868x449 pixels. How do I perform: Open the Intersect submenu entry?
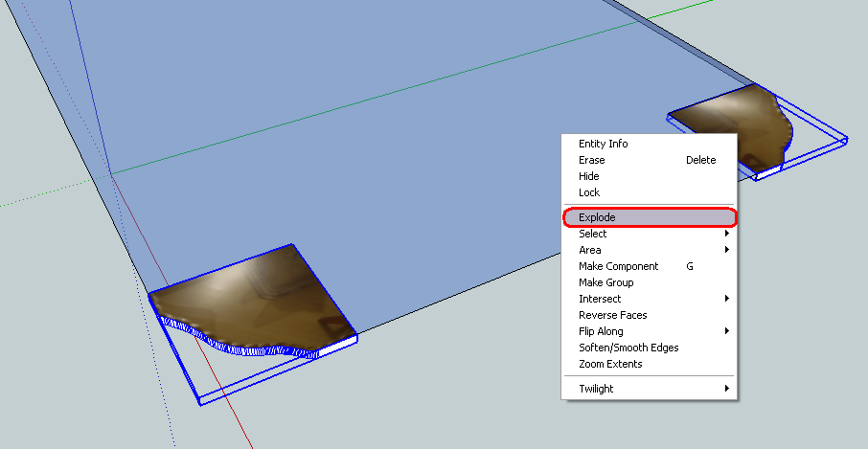[x=649, y=299]
